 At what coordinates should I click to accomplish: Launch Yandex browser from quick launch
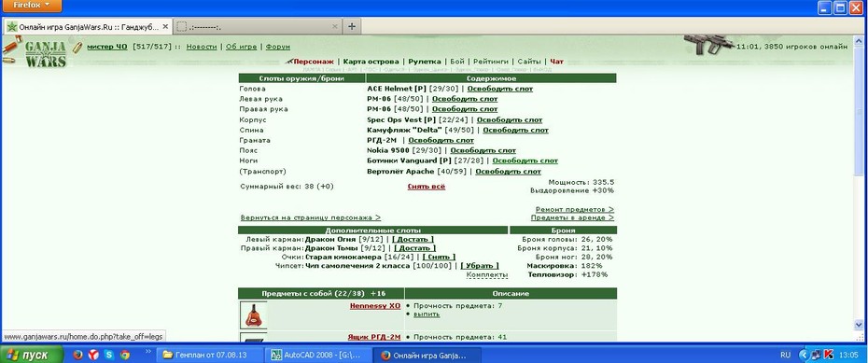click(x=93, y=356)
